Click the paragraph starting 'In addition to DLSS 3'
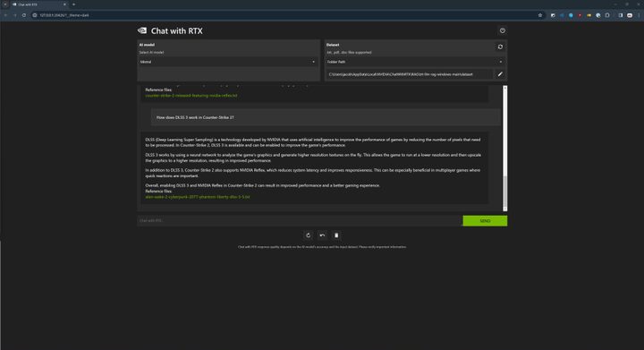Image resolution: width=644 pixels, height=350 pixels. (313, 173)
